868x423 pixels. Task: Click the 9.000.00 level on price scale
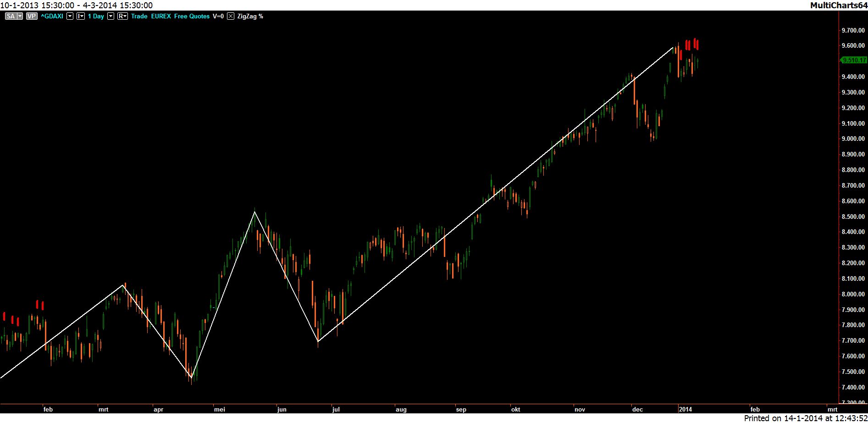tap(853, 139)
